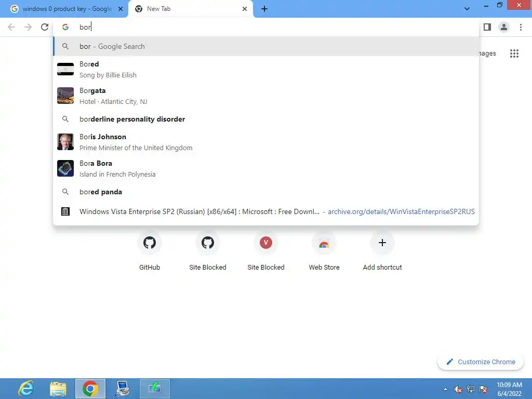Open the Web Store shortcut
The image size is (532, 399).
324,251
